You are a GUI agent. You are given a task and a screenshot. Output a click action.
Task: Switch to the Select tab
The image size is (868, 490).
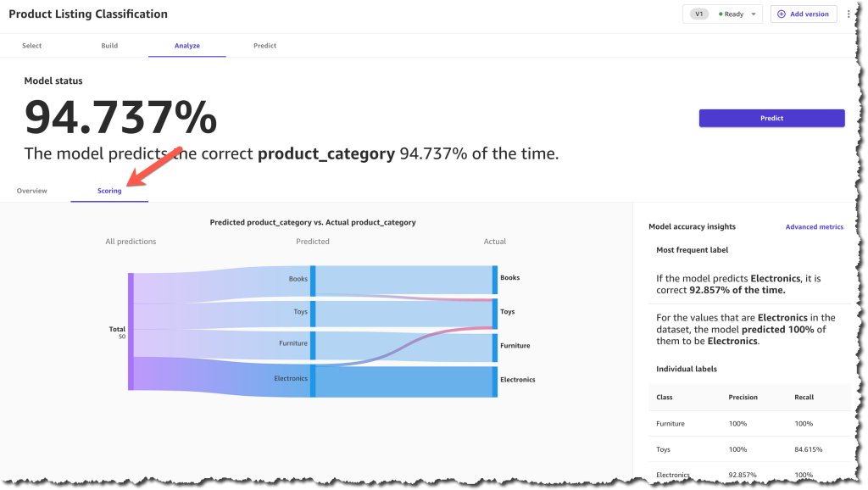click(31, 46)
